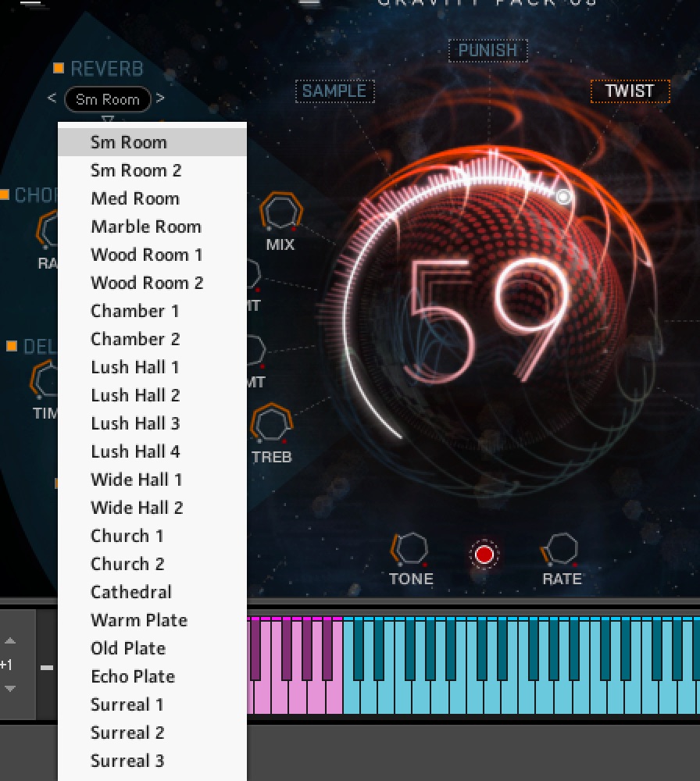Image resolution: width=700 pixels, height=781 pixels.
Task: Click the white handle on the orb ring
Action: click(x=563, y=197)
